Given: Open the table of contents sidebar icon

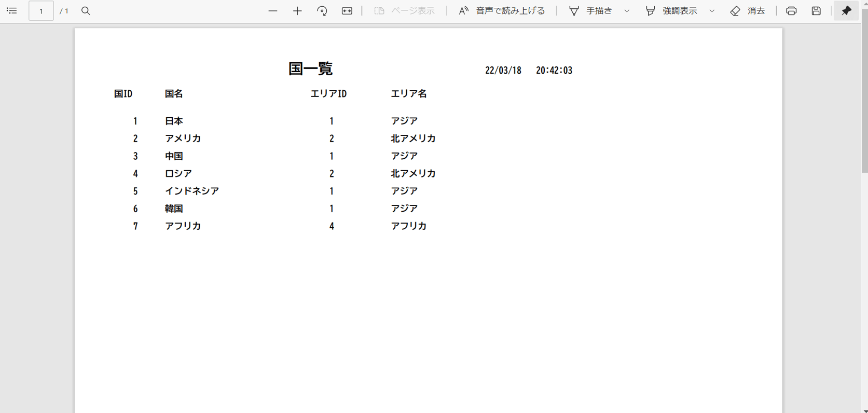Looking at the screenshot, I should 12,11.
